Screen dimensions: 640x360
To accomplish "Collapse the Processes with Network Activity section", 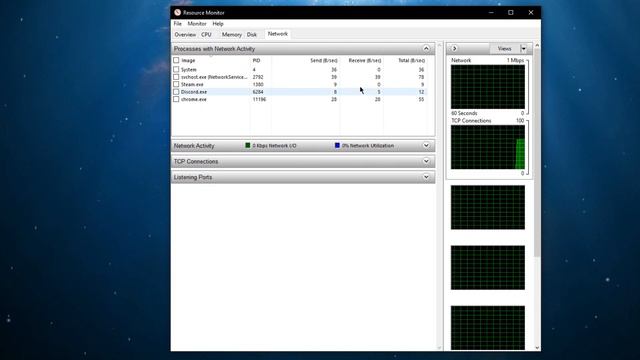I will (426, 49).
